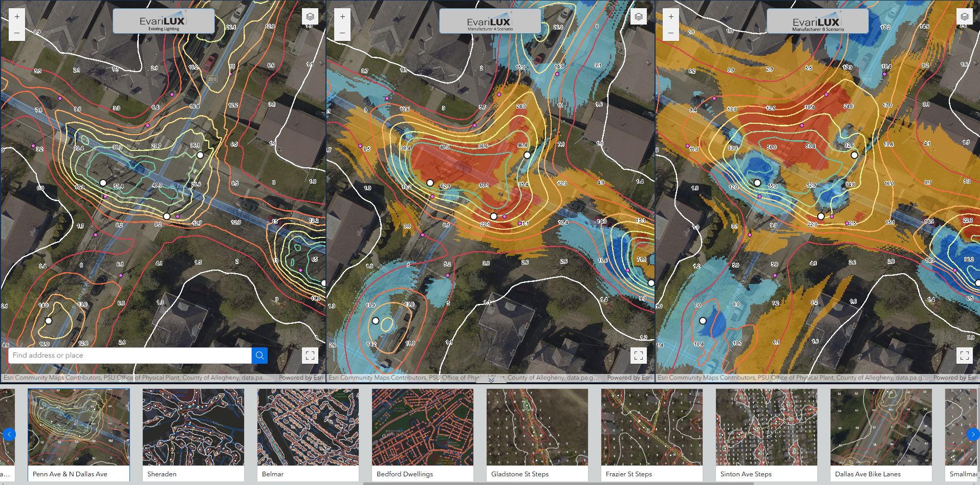Open the Gladstone St Steps bookmark

click(x=537, y=434)
